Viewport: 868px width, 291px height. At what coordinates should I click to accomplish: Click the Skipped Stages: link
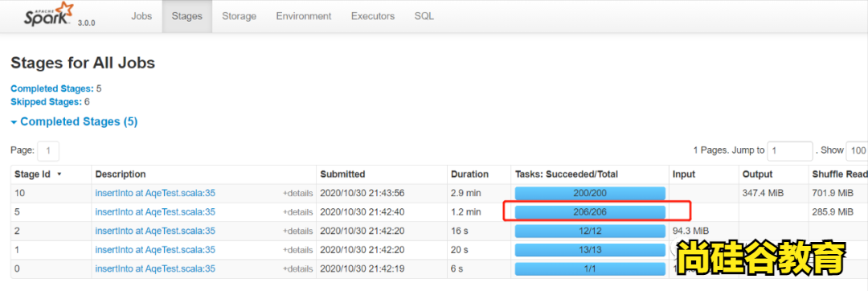46,102
